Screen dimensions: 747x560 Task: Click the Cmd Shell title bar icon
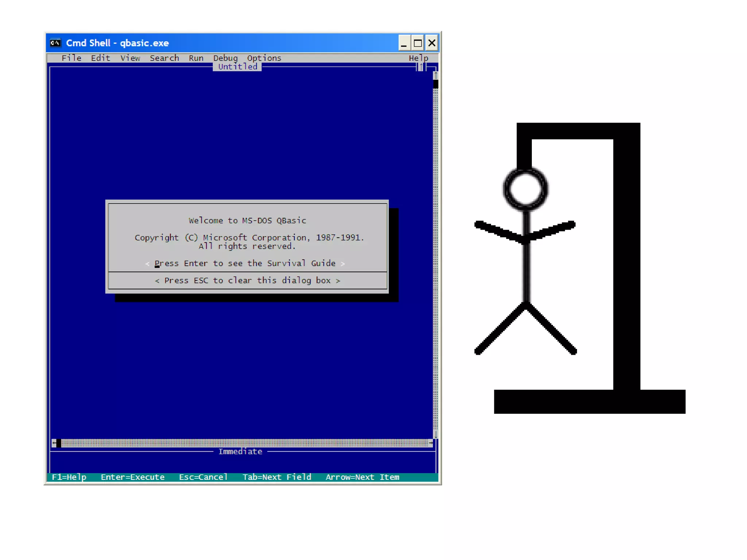click(55, 43)
